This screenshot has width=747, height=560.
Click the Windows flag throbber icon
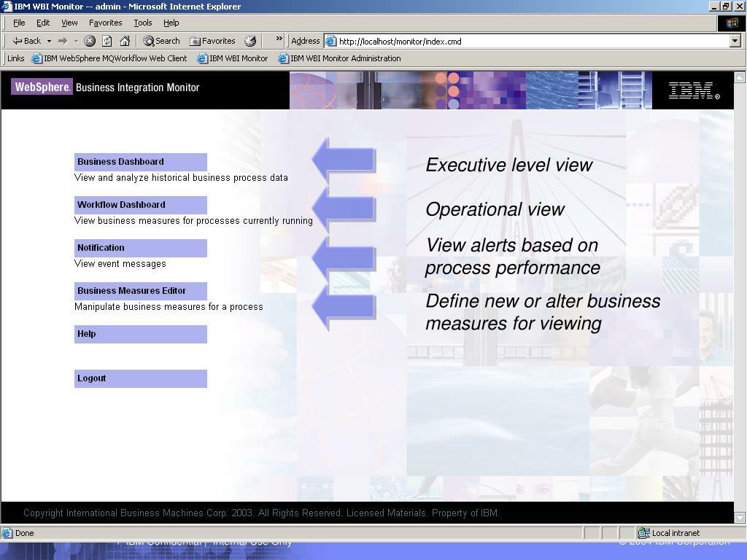click(x=731, y=23)
